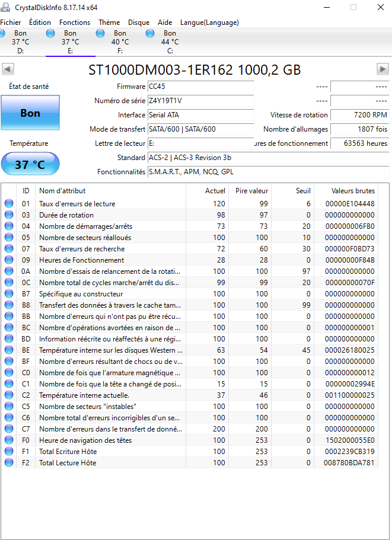
Task: Click raw value 00000E104448
Action: click(350, 204)
